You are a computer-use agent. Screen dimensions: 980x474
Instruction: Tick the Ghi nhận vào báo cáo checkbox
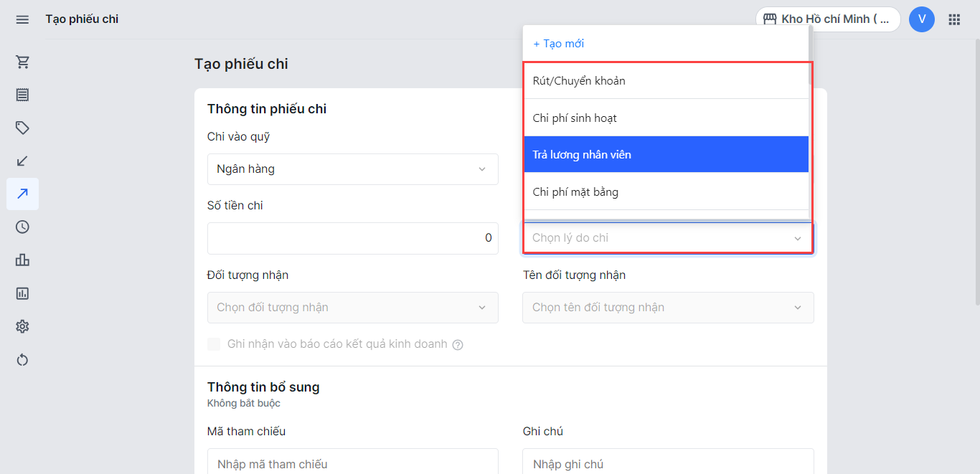[x=214, y=344]
